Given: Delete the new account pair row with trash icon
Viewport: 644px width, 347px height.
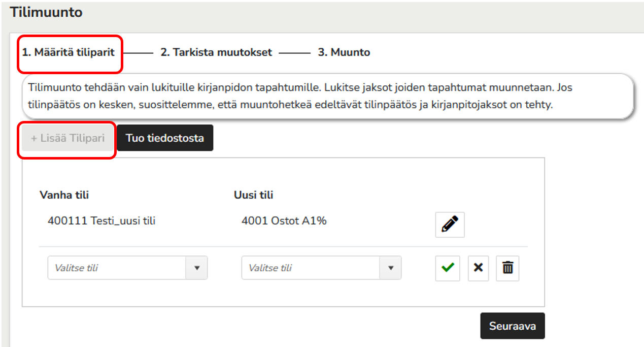Looking at the screenshot, I should tap(507, 268).
